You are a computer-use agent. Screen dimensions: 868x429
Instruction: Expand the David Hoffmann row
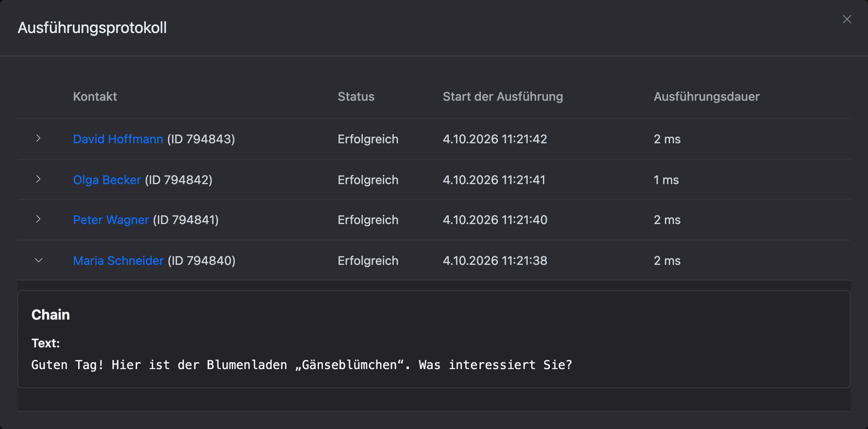click(x=38, y=138)
